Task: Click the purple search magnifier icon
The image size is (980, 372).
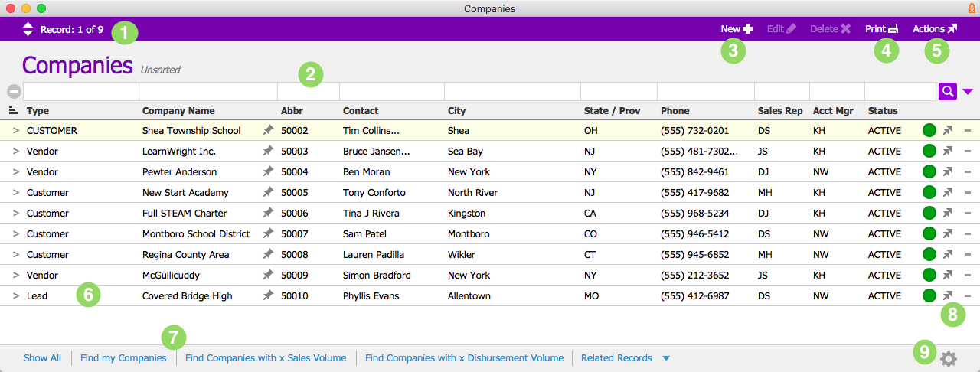Action: pos(948,91)
